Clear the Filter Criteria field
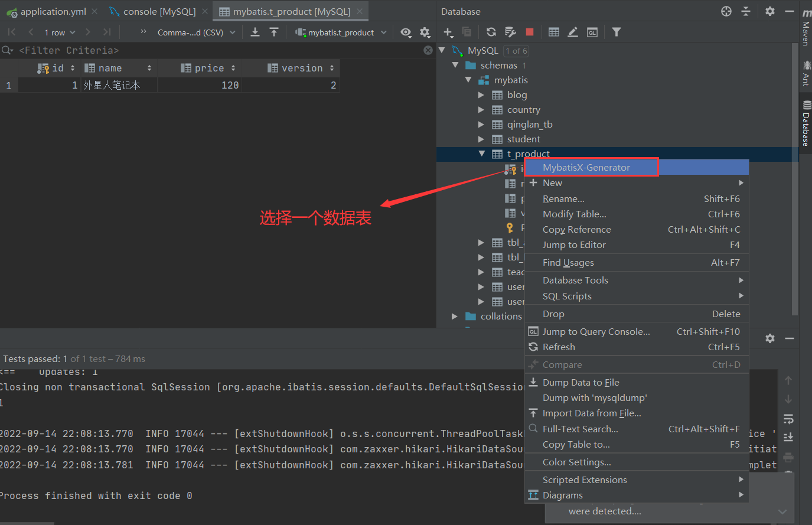 tap(428, 50)
